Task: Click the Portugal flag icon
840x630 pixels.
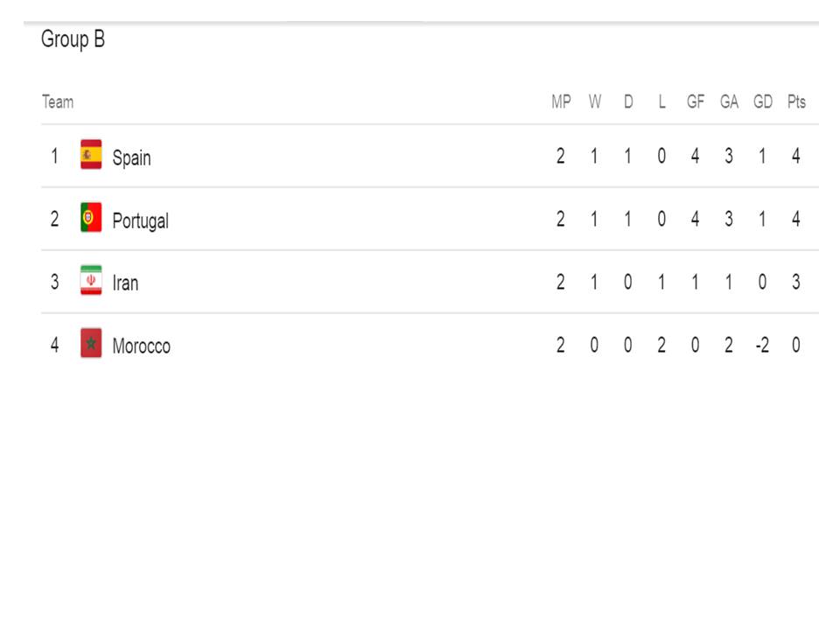Action: click(x=91, y=217)
